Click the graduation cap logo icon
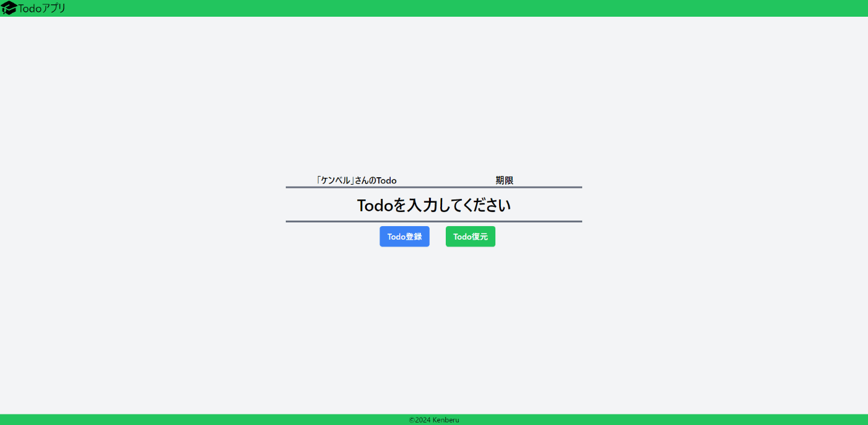The height and width of the screenshot is (425, 868). pyautogui.click(x=9, y=8)
